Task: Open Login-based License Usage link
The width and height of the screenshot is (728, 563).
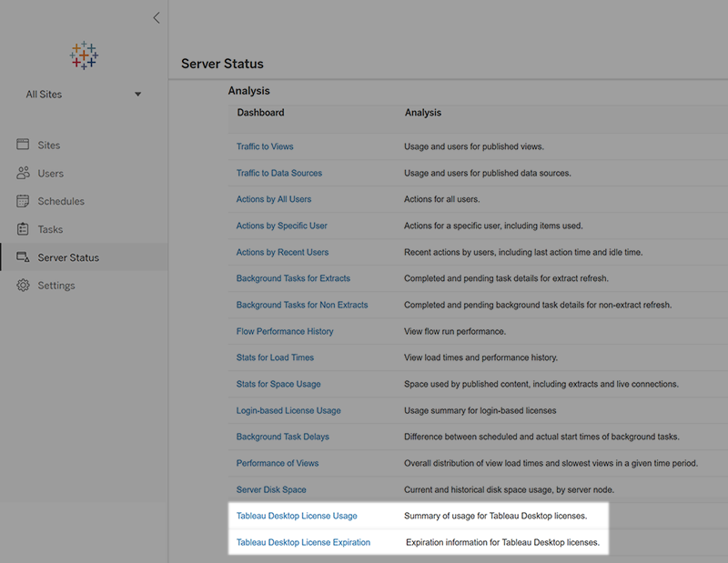Action: (288, 410)
